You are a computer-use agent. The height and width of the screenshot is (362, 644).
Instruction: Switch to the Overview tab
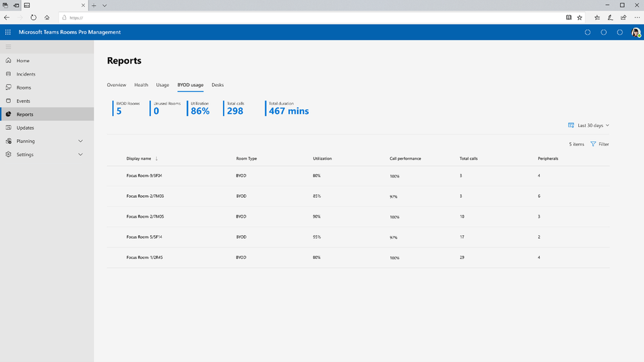(117, 85)
